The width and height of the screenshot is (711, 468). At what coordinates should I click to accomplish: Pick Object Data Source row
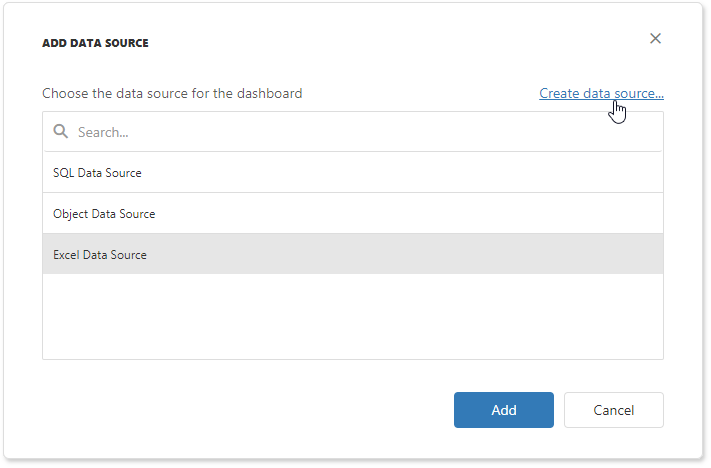tap(352, 214)
